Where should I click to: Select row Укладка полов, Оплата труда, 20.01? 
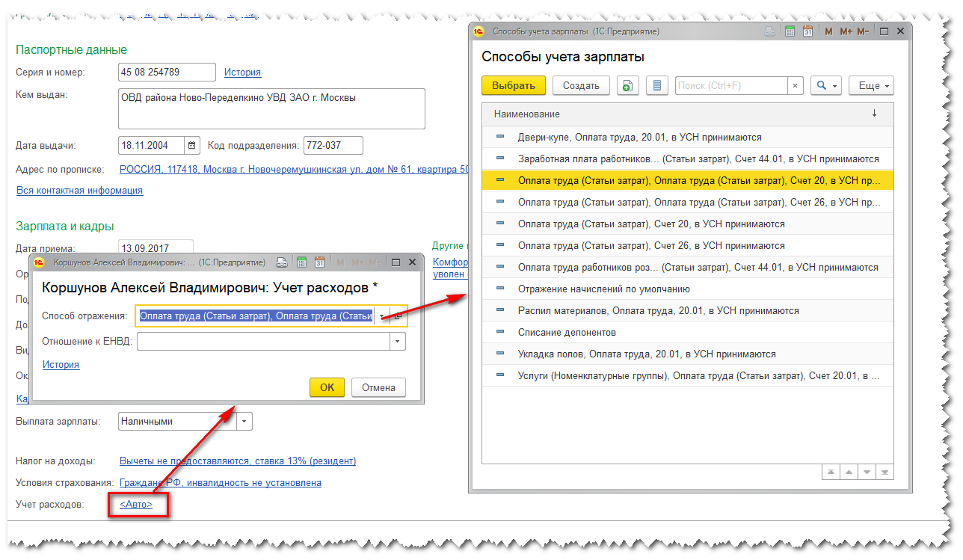(688, 354)
